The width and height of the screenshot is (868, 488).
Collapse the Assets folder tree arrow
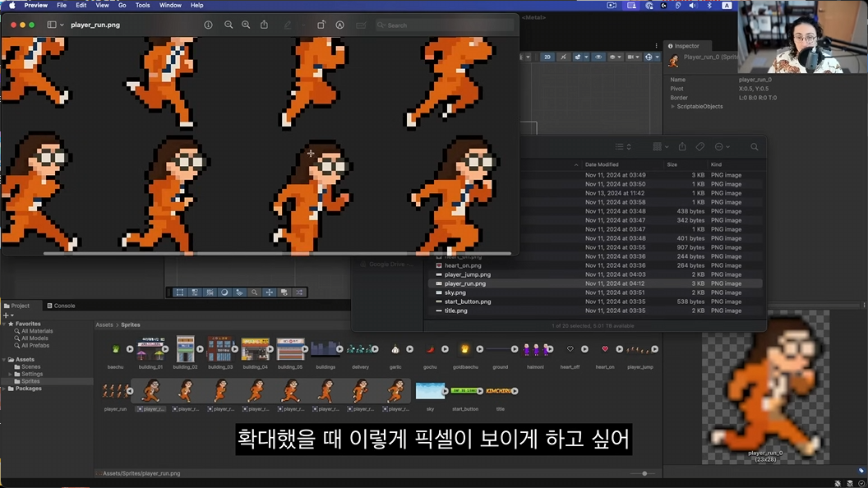pos(4,360)
